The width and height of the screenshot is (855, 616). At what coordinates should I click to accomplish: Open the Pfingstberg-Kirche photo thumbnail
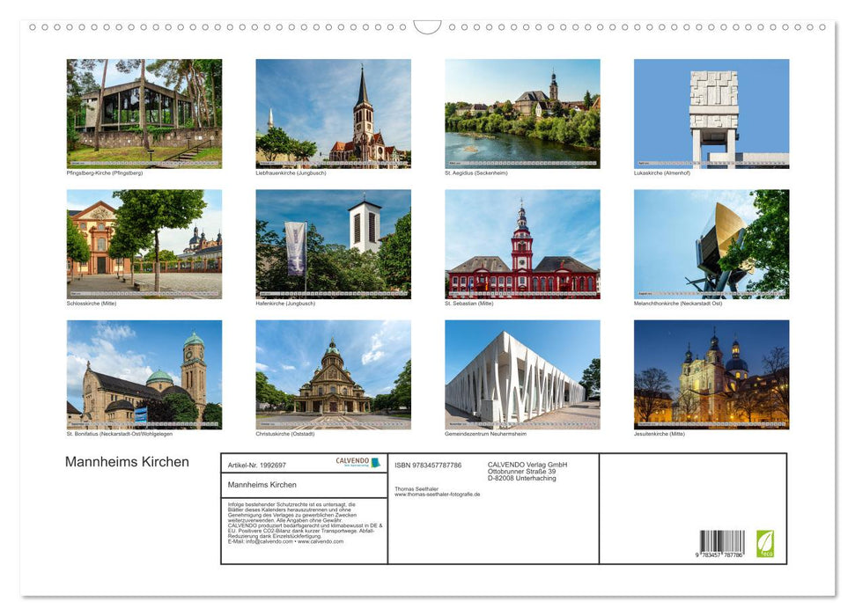pos(144,113)
